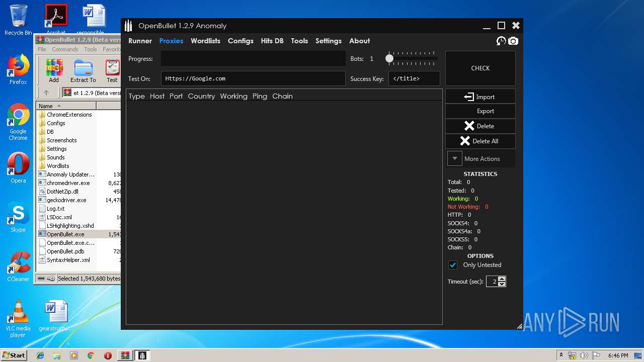Viewport: 644px width, 362px height.
Task: Open the Recycle Bin desktop icon
Action: pos(18,20)
